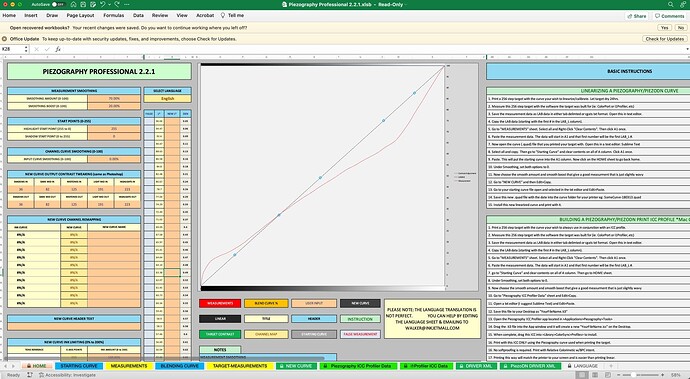Open the more commands ellipsis in the title bar
Viewport: 690px width, 379px height.
(127, 4)
